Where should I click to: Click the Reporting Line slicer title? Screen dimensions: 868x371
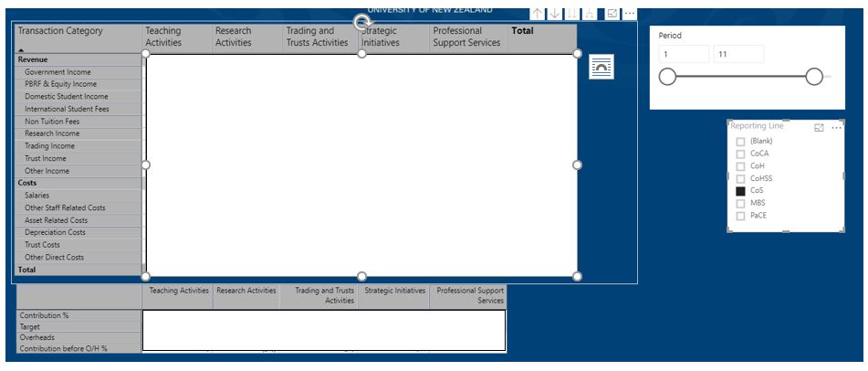757,126
